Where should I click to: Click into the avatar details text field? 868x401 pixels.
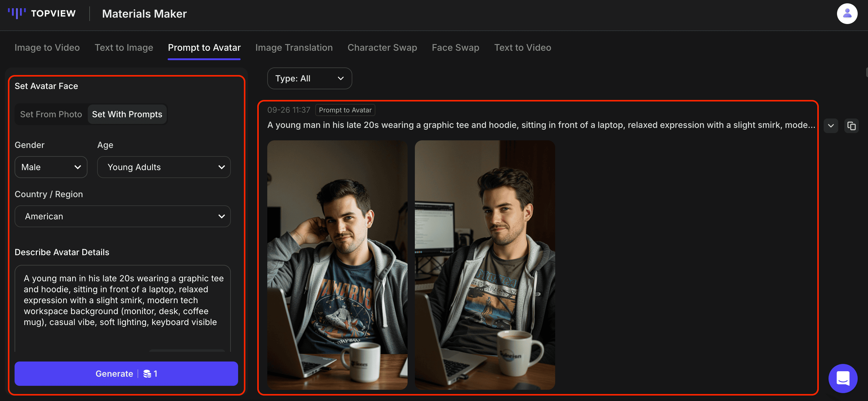click(122, 300)
